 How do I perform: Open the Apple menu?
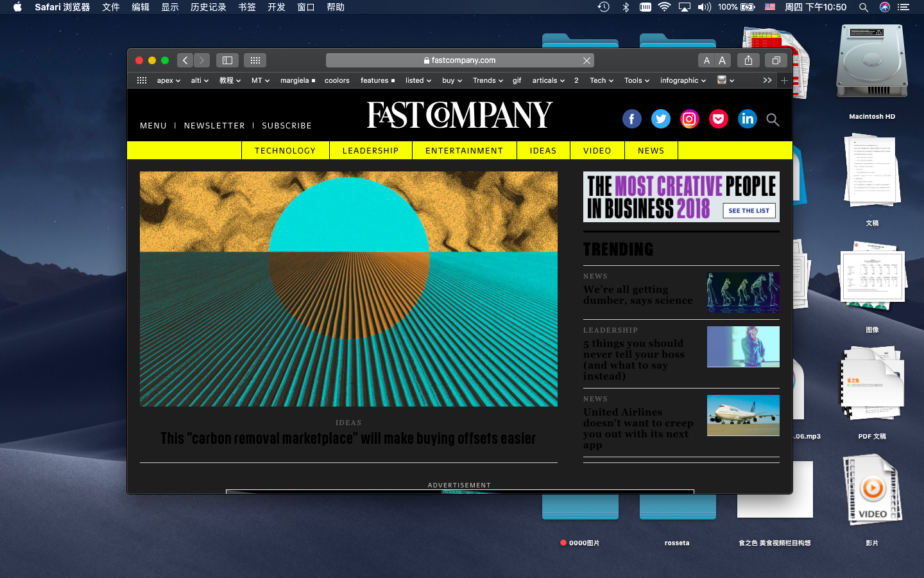tap(17, 7)
